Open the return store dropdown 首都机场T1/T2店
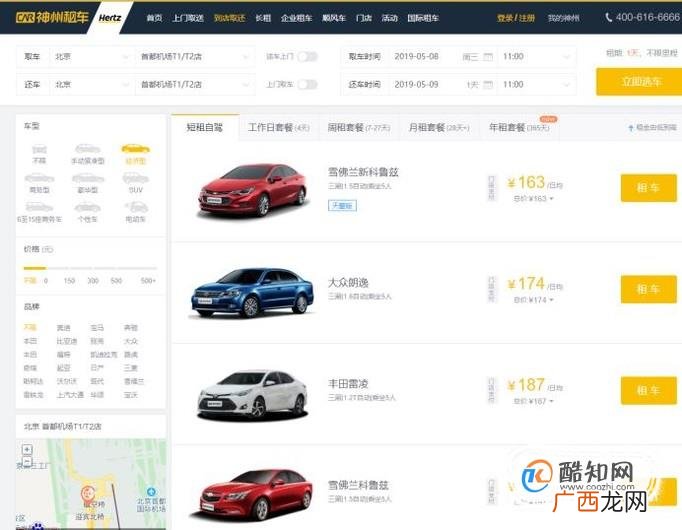 (194, 84)
